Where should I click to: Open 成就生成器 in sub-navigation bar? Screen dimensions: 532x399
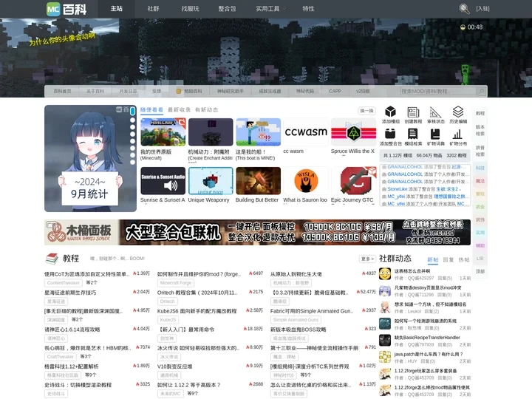coord(270,92)
